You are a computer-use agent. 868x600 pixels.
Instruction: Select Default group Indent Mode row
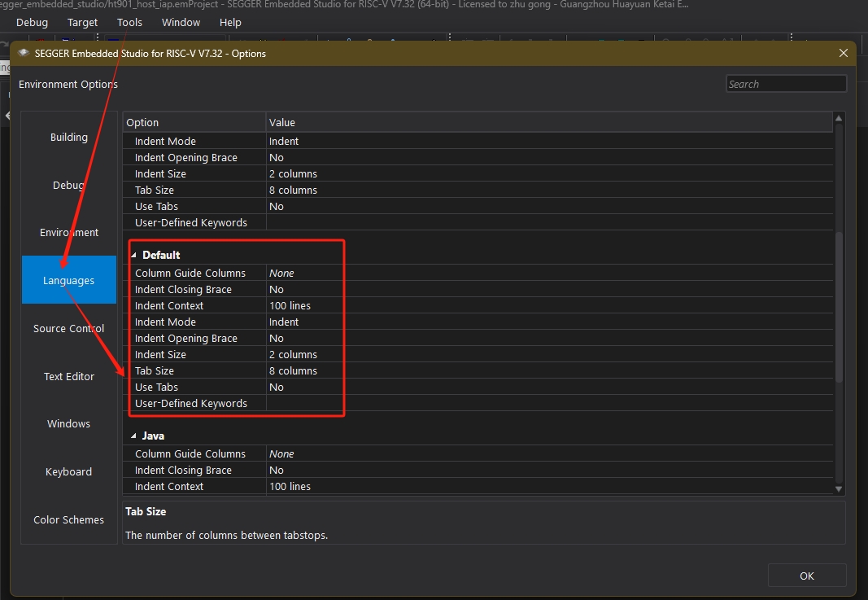tap(478, 322)
